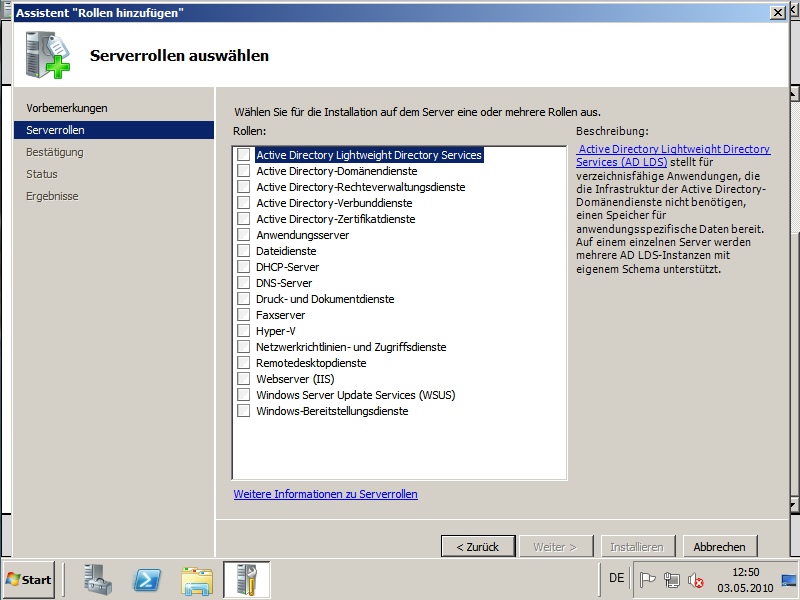Viewport: 800px width, 600px height.
Task: Tick the Remotedesktopdienste checkbox
Action: tap(243, 363)
